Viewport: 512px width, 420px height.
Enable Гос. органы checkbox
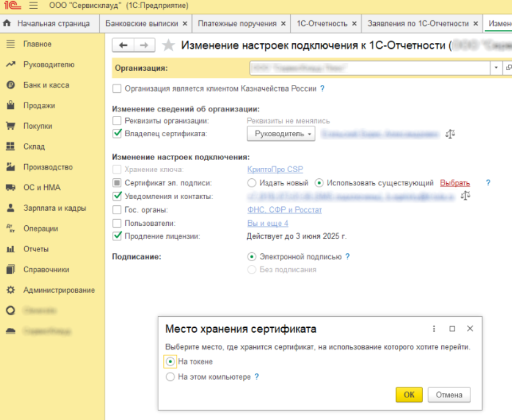(116, 209)
